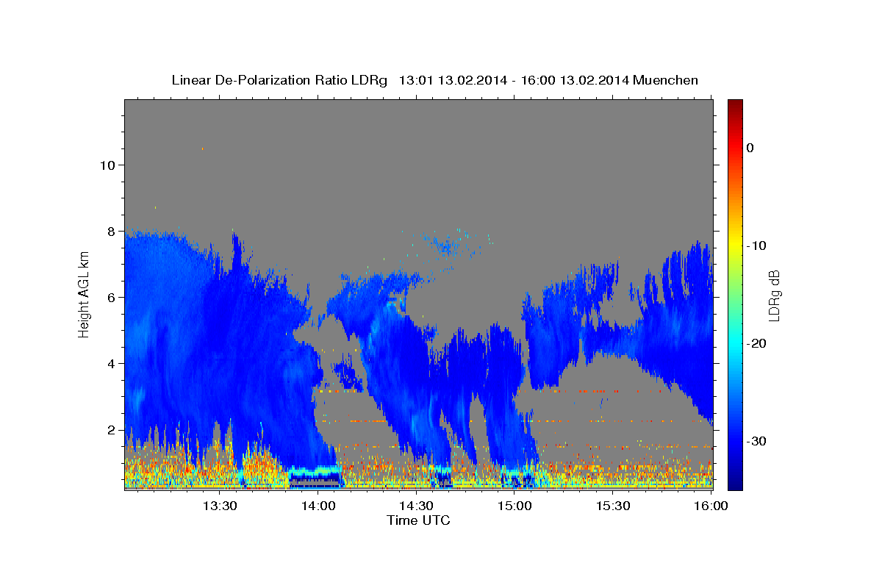Click the height tick label '8'
882x588 pixels.
click(x=111, y=231)
